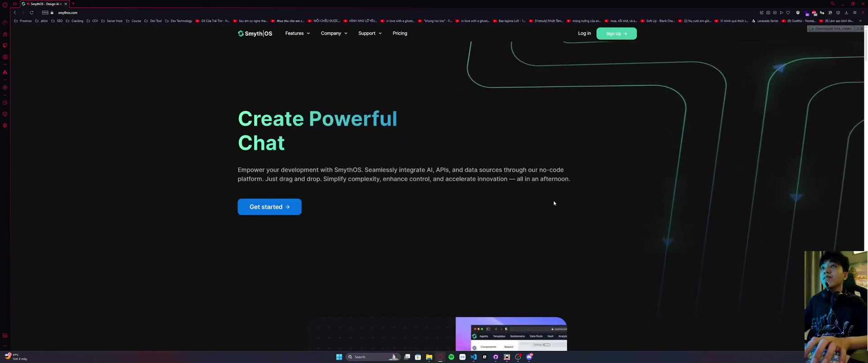
Task: Open the Windows Start menu
Action: tap(339, 357)
